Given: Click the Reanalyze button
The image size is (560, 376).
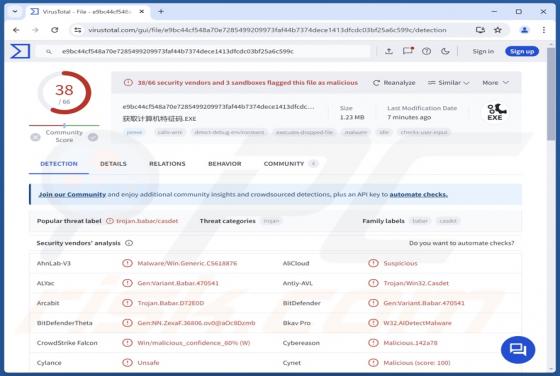Looking at the screenshot, I should click(394, 83).
